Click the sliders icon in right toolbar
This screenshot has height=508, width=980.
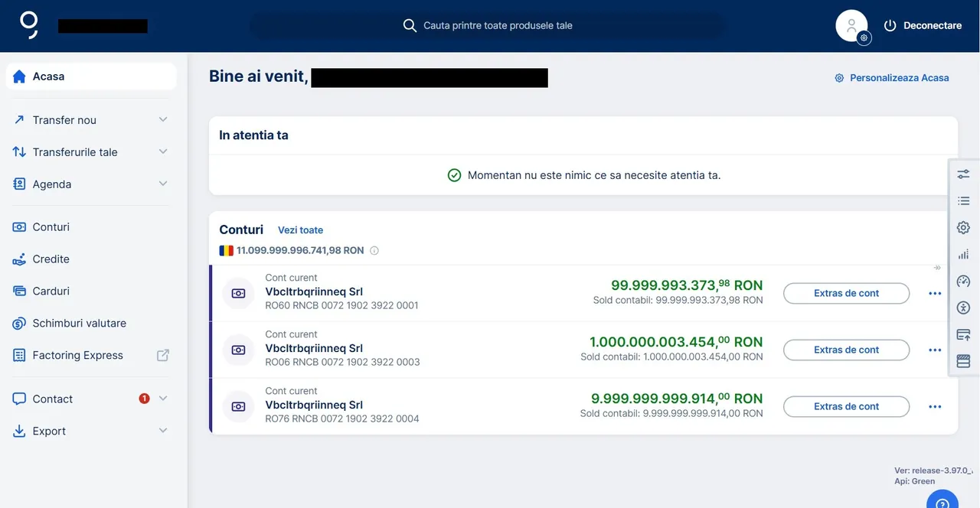coord(963,174)
